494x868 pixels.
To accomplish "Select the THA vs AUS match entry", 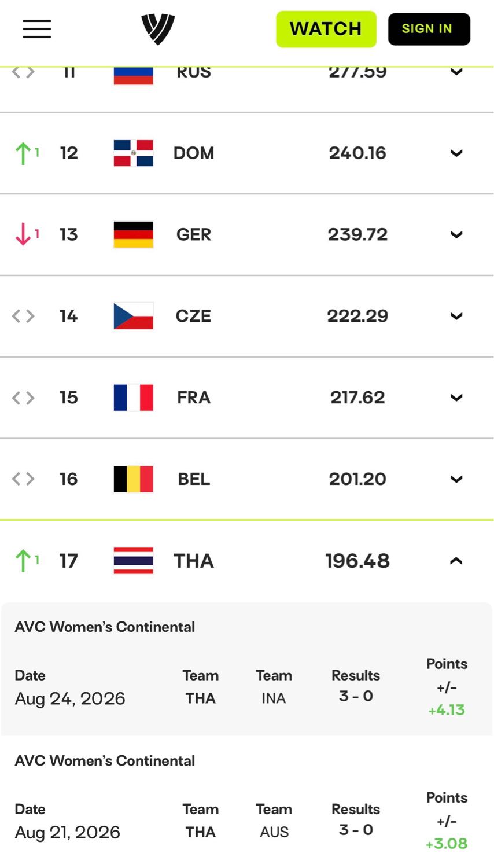I will tap(247, 802).
